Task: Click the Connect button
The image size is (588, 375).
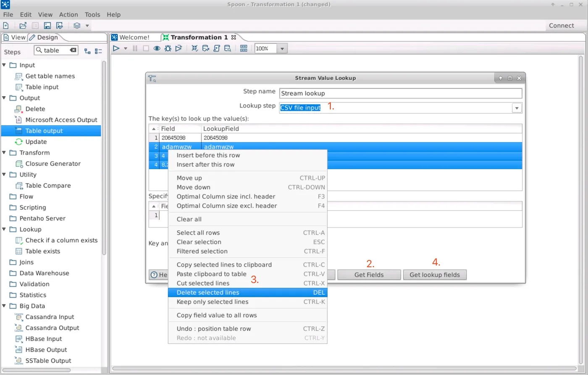Action: point(561,26)
